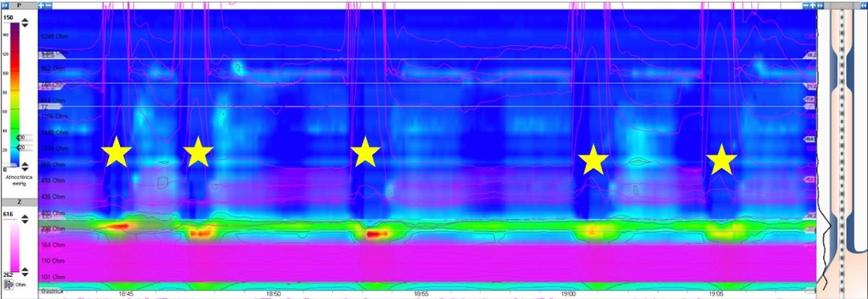Open the Z impedance panel header

(x=19, y=202)
